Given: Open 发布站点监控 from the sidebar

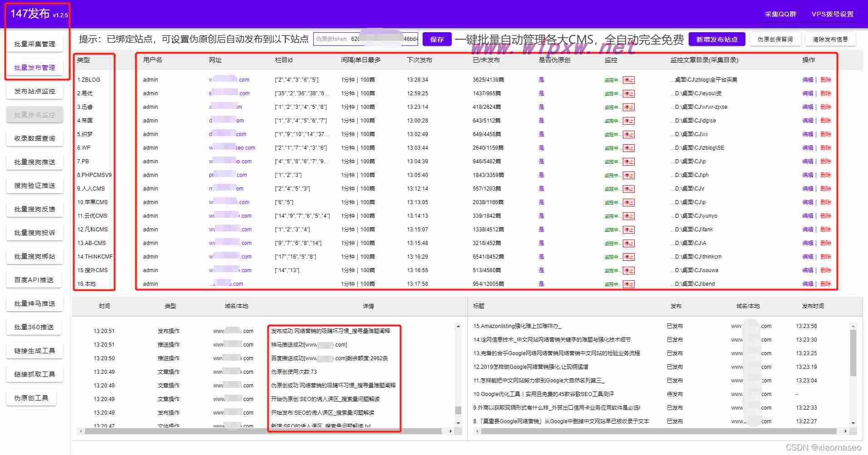Looking at the screenshot, I should 35,91.
